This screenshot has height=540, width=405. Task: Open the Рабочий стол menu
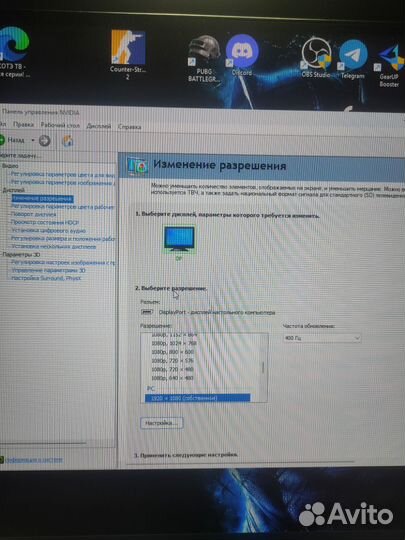tap(60, 125)
